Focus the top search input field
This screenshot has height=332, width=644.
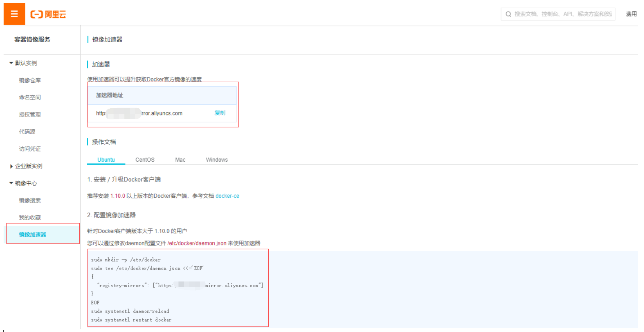click(558, 14)
